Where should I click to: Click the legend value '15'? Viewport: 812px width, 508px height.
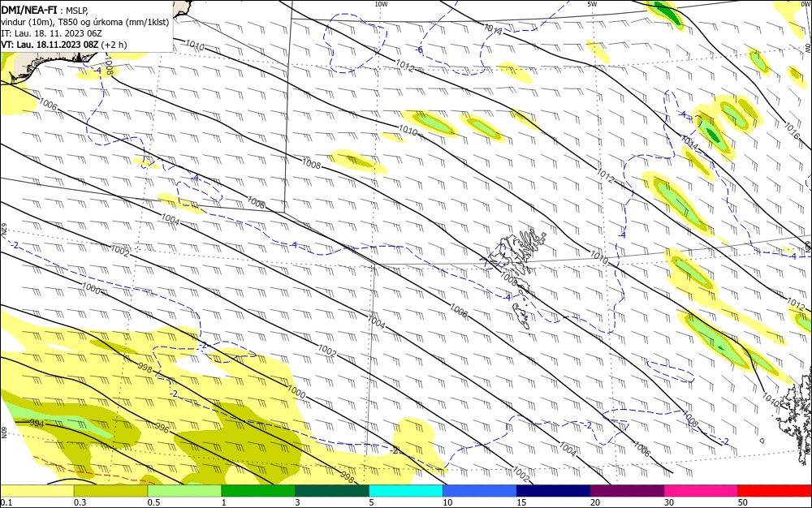click(521, 502)
